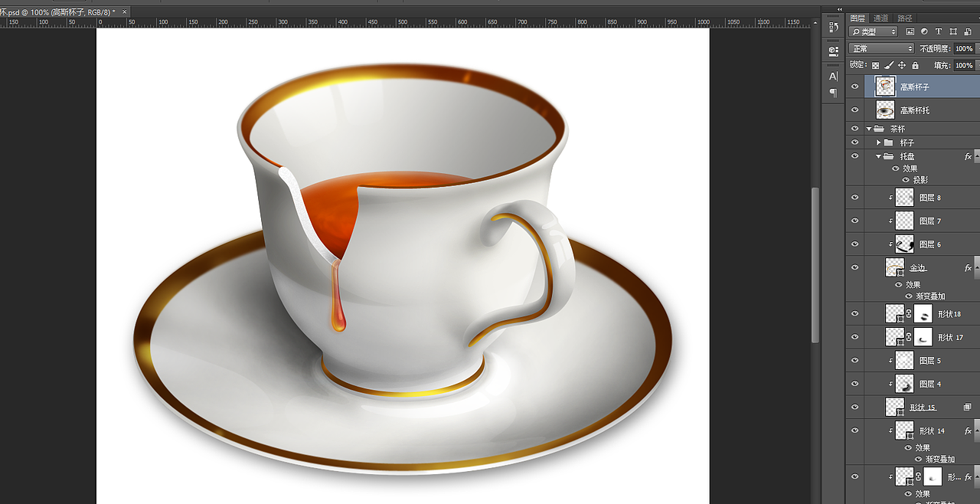Viewport: 980px width, 504px height.
Task: Select 杯子 group folder icon
Action: point(888,142)
